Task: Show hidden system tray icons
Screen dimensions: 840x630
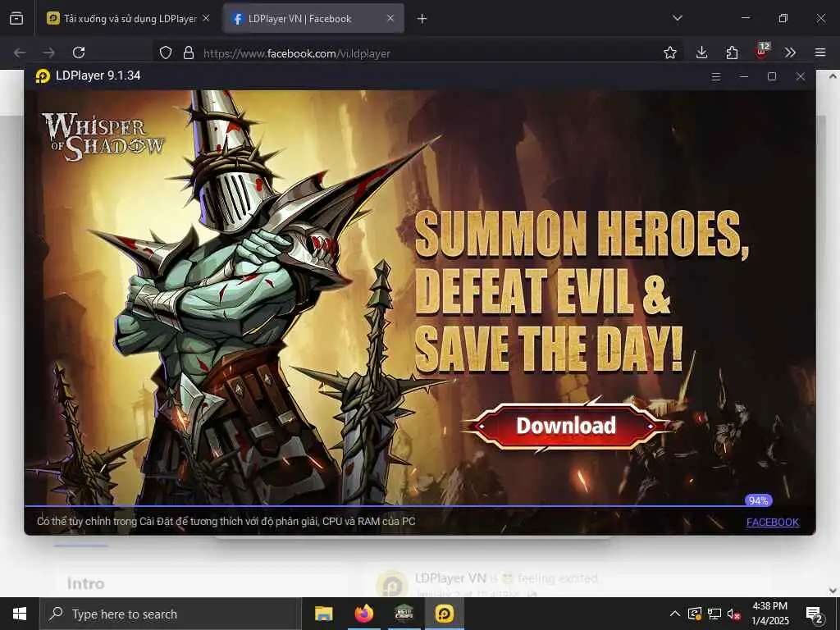Action: [x=675, y=614]
